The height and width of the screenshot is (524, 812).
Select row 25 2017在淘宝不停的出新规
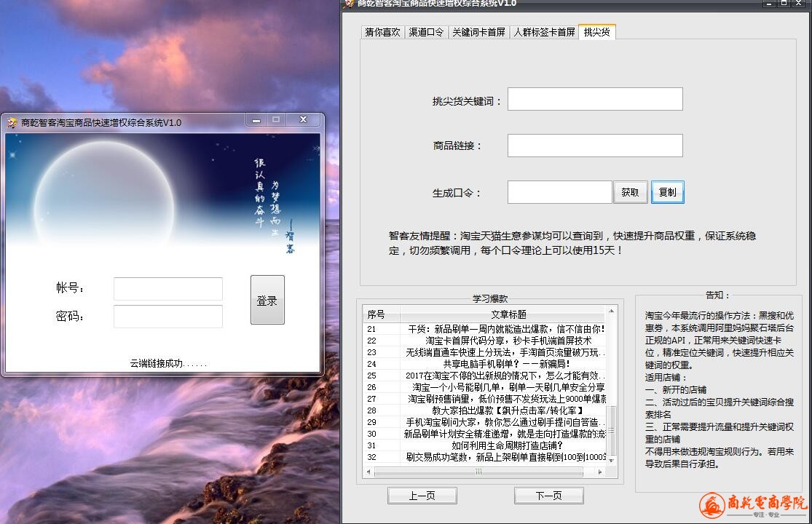coord(485,376)
